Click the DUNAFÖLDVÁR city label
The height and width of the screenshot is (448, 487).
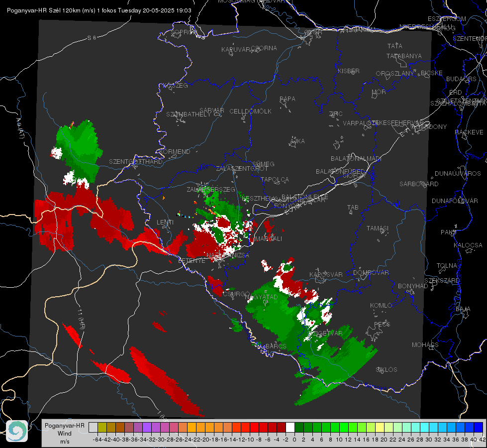(x=455, y=201)
